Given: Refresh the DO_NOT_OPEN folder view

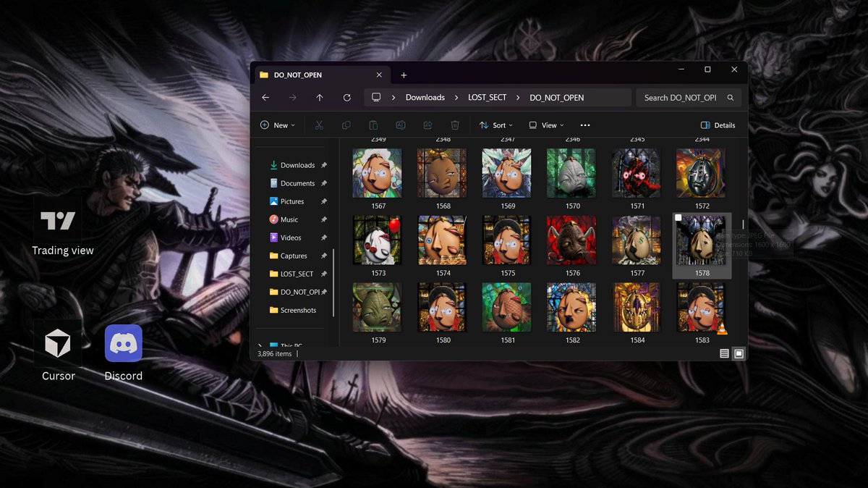Looking at the screenshot, I should coord(347,98).
